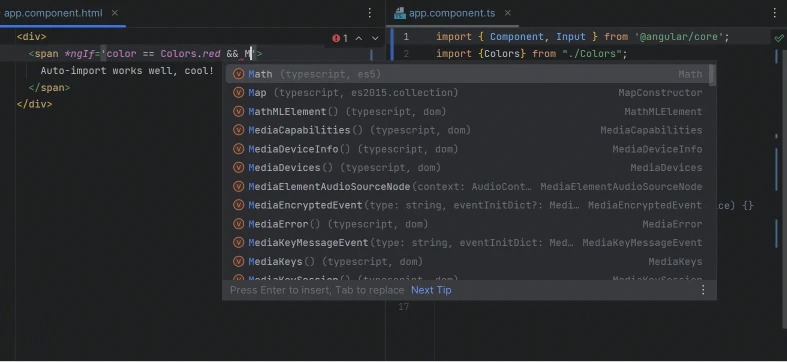The height and width of the screenshot is (362, 787).
Task: Choose the MediaKeyMessageEvent suggestion
Action: pos(468,243)
